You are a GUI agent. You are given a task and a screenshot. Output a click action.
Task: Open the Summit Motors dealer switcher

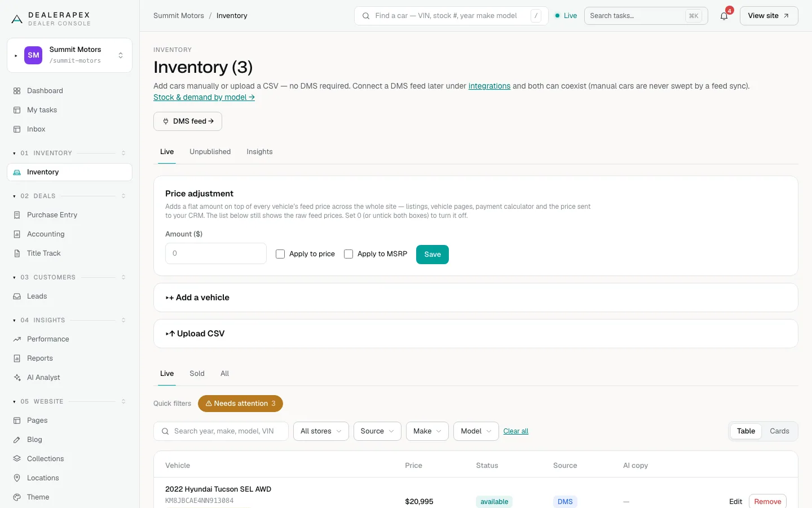coord(69,55)
